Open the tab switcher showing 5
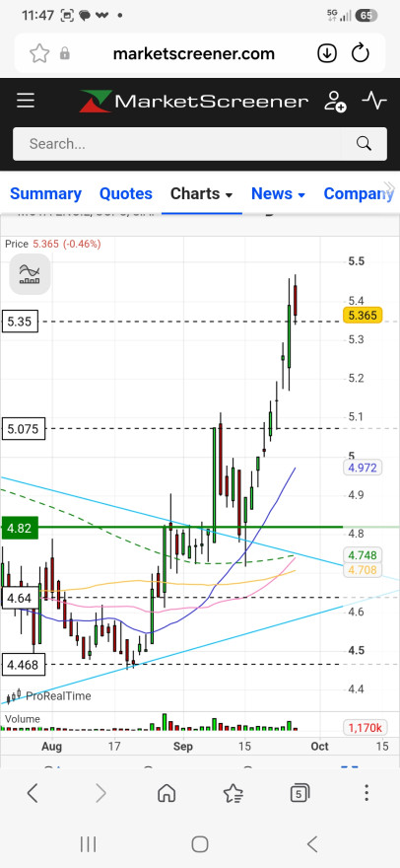400x868 pixels. point(300,793)
